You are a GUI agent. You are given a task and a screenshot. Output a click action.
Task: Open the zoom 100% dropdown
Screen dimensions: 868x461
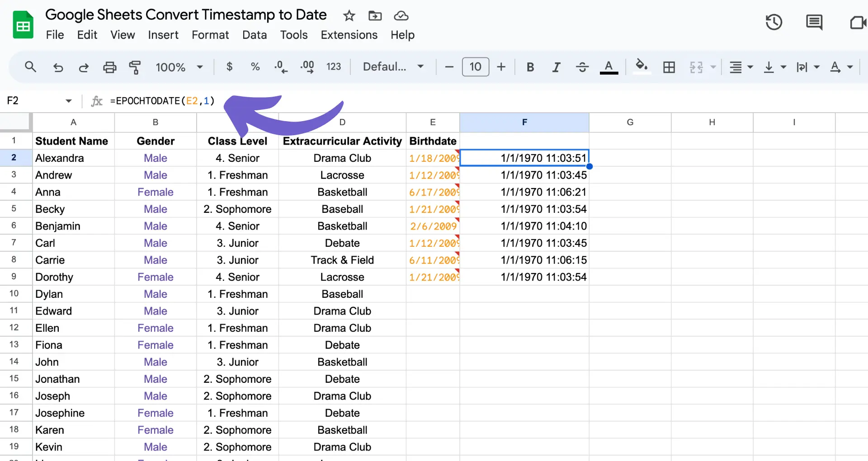179,67
